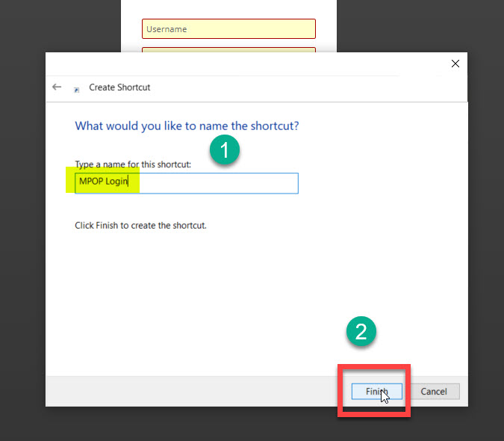Close the Create Shortcut dialog
The width and height of the screenshot is (504, 441).
tap(455, 64)
